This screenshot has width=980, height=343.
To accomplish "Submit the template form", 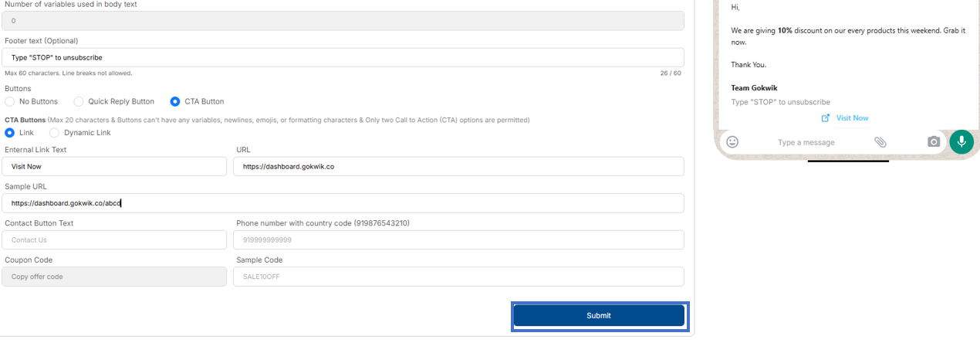I will pos(599,316).
